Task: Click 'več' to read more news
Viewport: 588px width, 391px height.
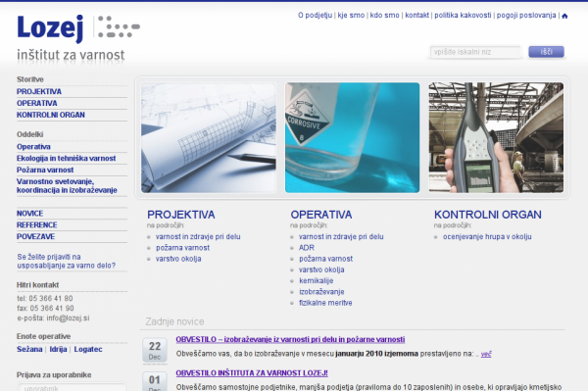Action: [486, 354]
